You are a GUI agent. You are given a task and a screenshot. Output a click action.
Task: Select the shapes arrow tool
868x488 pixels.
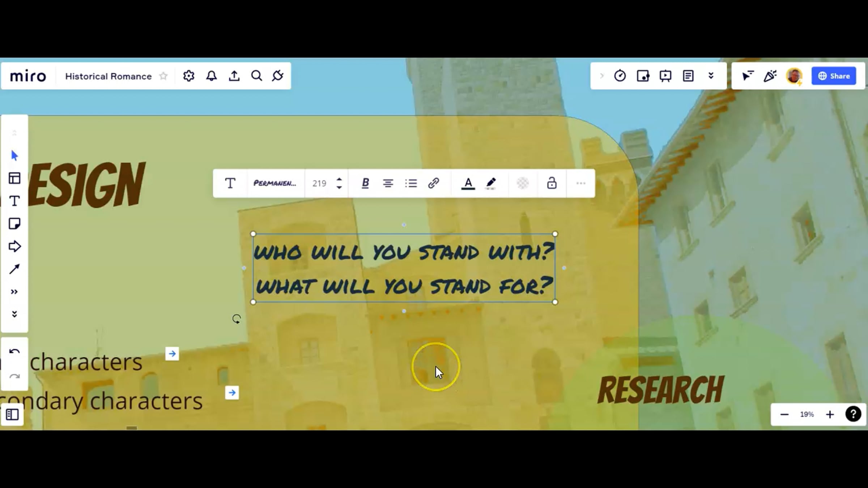(14, 247)
